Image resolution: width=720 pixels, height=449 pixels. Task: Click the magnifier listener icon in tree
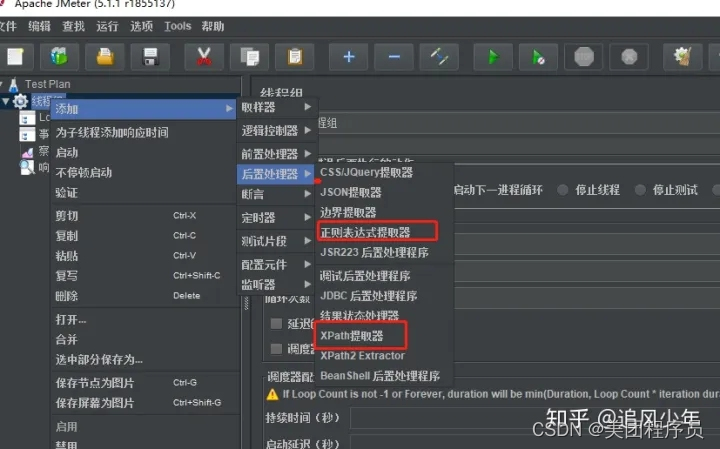pyautogui.click(x=27, y=168)
